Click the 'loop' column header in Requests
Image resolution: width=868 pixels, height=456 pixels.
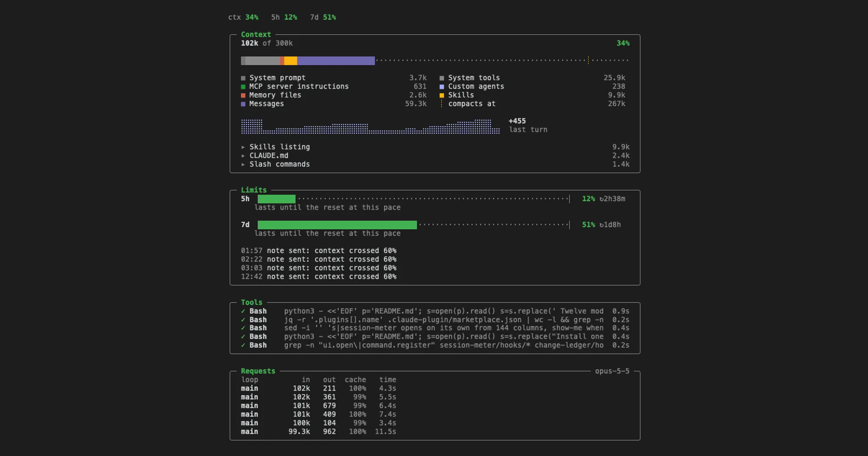(x=250, y=380)
